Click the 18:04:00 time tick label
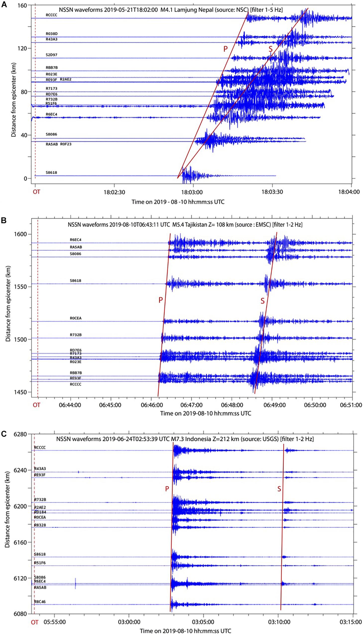The height and width of the screenshot is (635, 364). [x=349, y=192]
